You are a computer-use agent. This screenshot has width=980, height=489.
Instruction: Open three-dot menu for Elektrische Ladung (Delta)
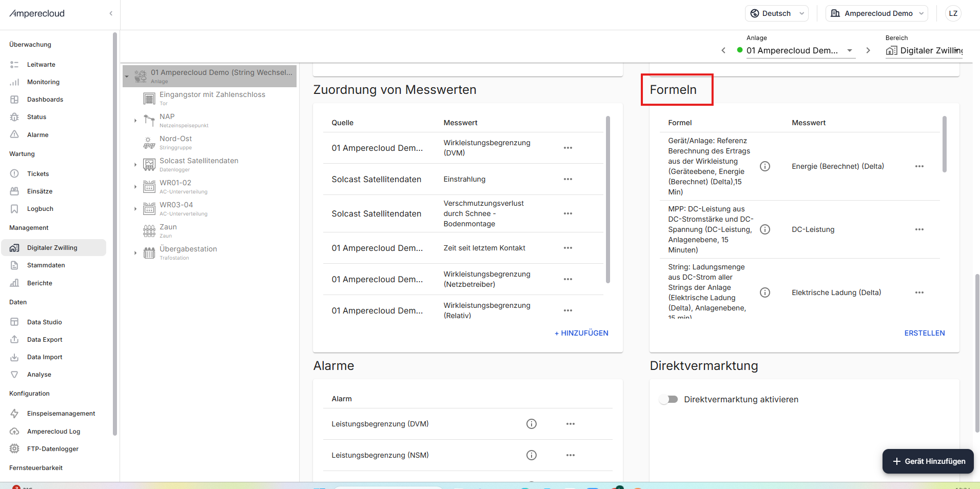click(919, 292)
